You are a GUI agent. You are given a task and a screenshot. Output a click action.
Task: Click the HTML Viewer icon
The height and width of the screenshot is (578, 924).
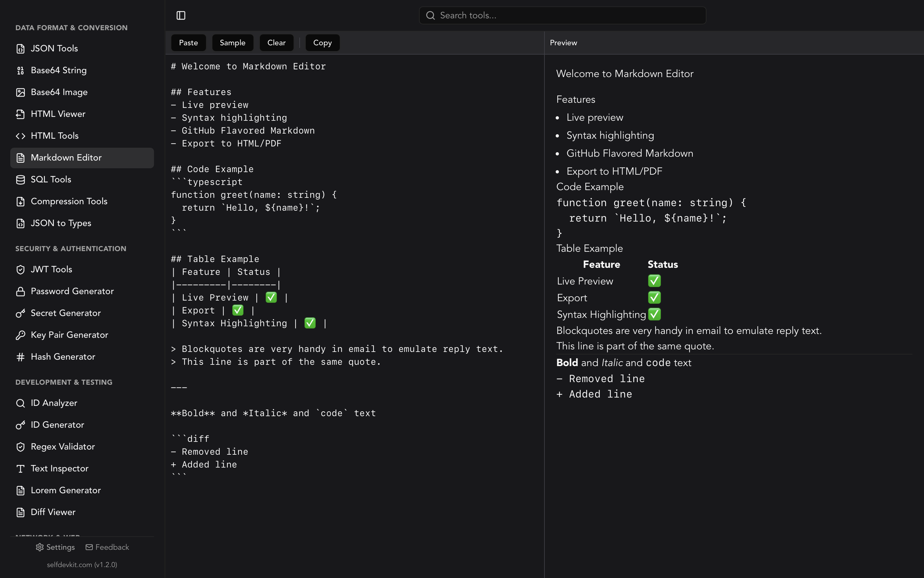pyautogui.click(x=21, y=114)
